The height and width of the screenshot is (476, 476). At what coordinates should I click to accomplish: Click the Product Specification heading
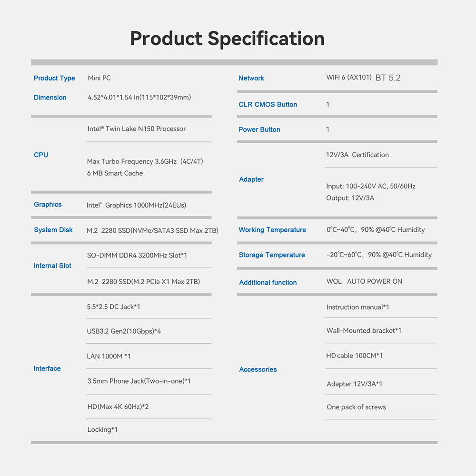227,39
